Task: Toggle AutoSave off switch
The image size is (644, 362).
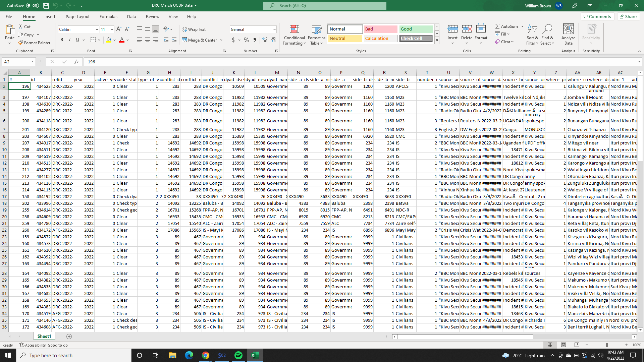Action: point(33,6)
